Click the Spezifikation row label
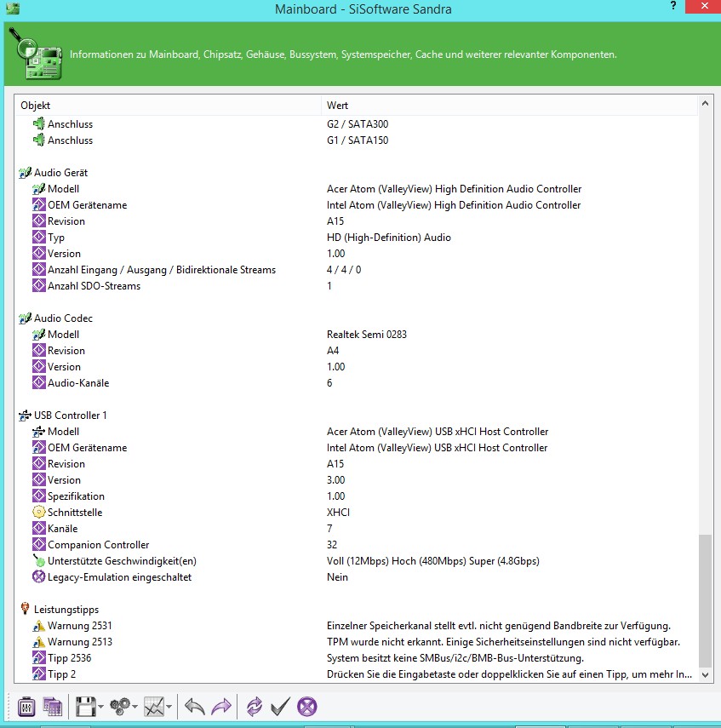 pyautogui.click(x=76, y=496)
